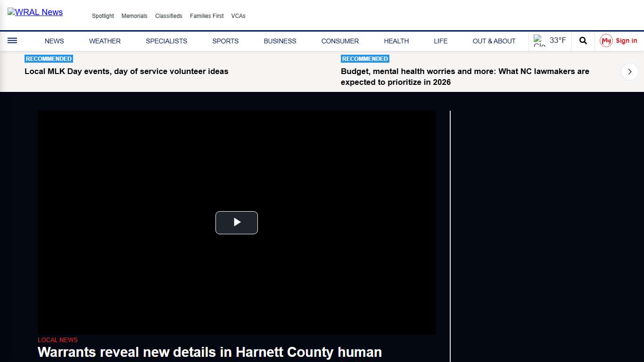Image resolution: width=644 pixels, height=362 pixels.
Task: Open the NC lawmakers budget priorities article
Action: point(465,76)
